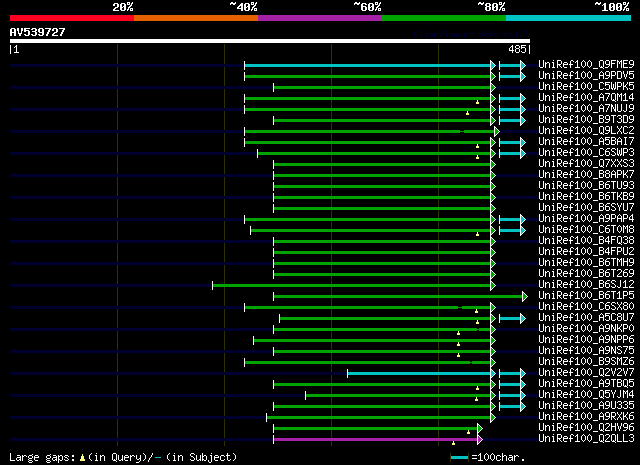Viewport: 640px width, 465px height.
Task: Click the cyan ~100% identity legend bar
Action: [568, 18]
